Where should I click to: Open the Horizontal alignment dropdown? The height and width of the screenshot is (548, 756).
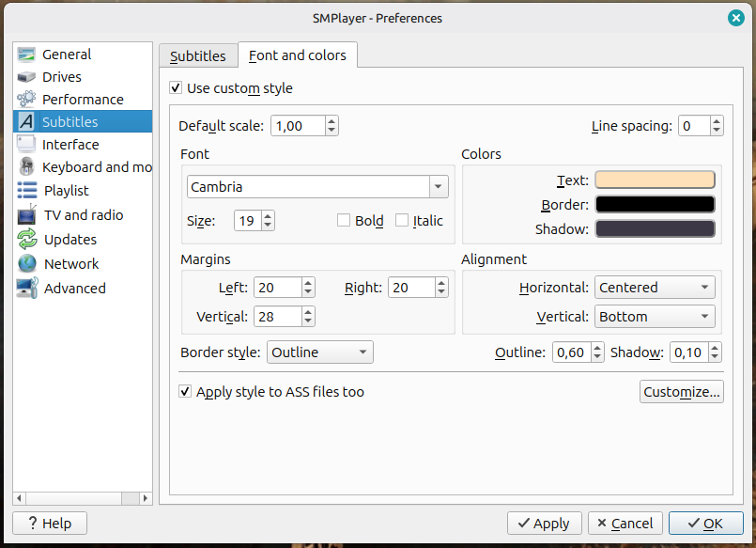click(x=655, y=288)
